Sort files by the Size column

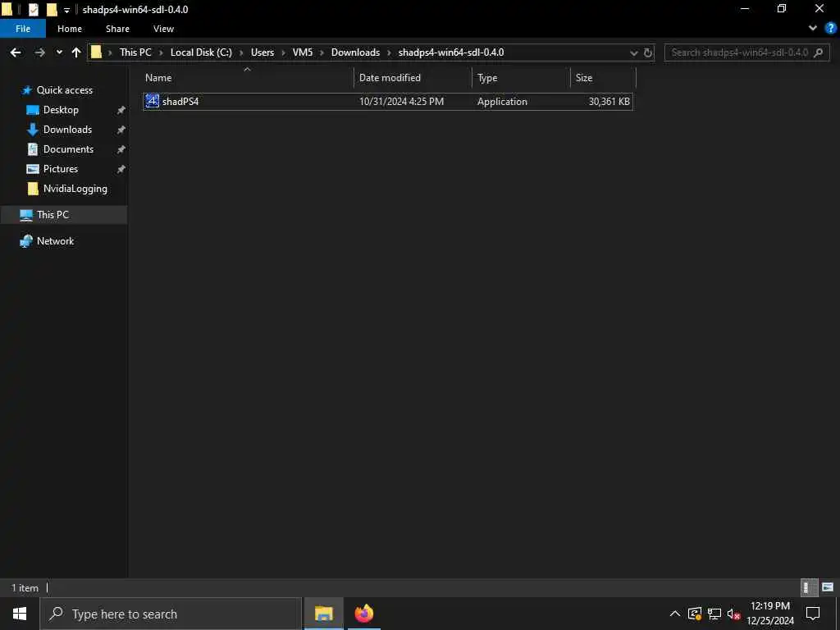[603, 78]
